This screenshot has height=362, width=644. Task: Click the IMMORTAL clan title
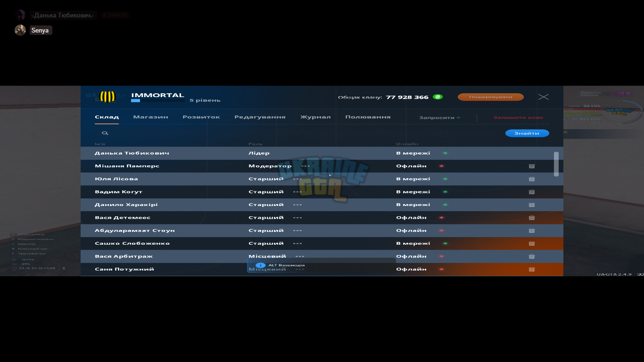157,95
